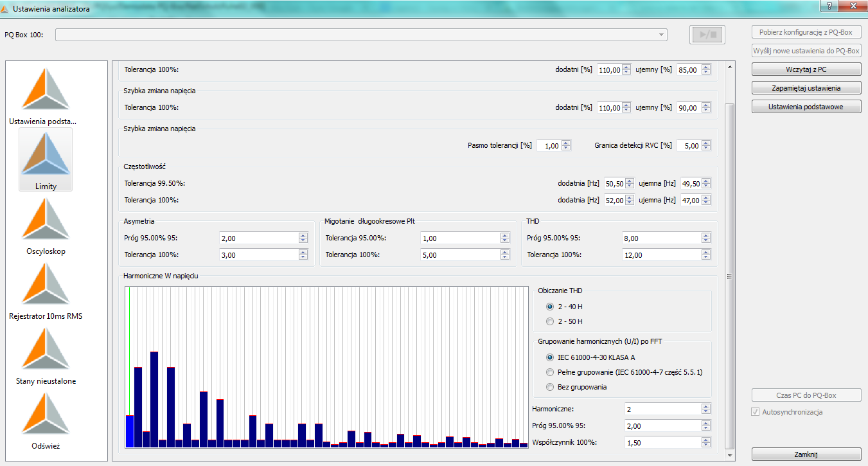Click frequency ujemna 47,00 Hz field
Image resolution: width=868 pixels, height=466 pixels.
[x=691, y=200]
